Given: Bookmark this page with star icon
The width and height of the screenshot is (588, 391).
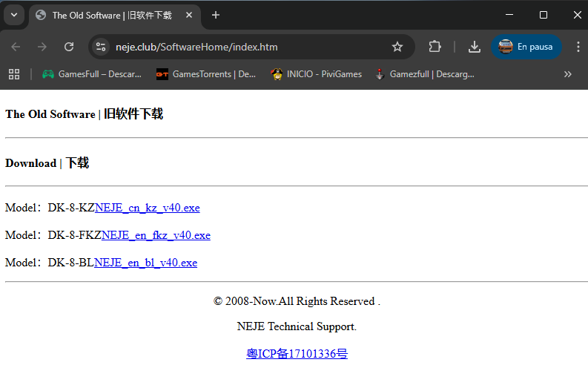Looking at the screenshot, I should pos(397,47).
